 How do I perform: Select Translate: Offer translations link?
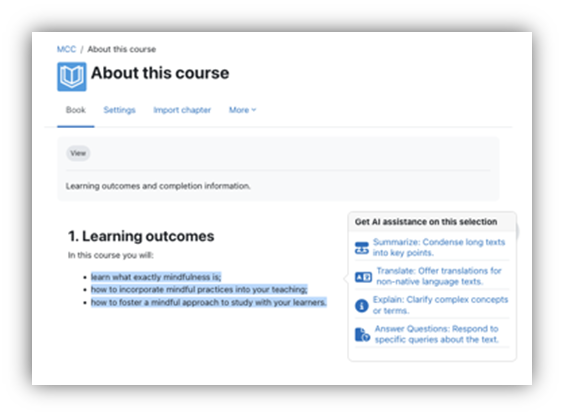[439, 276]
